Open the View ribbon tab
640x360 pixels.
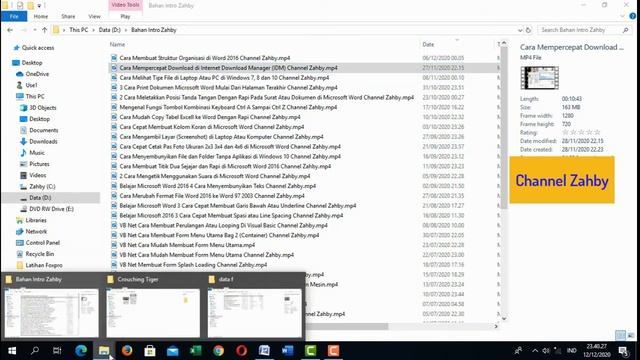tap(94, 16)
